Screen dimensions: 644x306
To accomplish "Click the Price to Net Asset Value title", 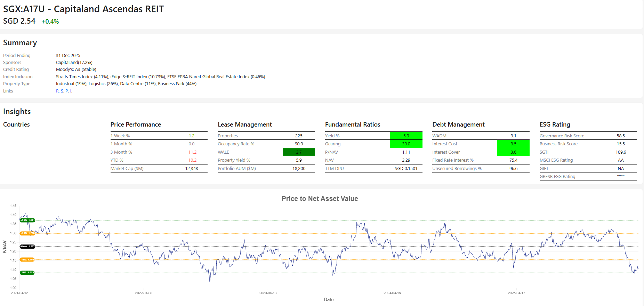I will (x=320, y=199).
